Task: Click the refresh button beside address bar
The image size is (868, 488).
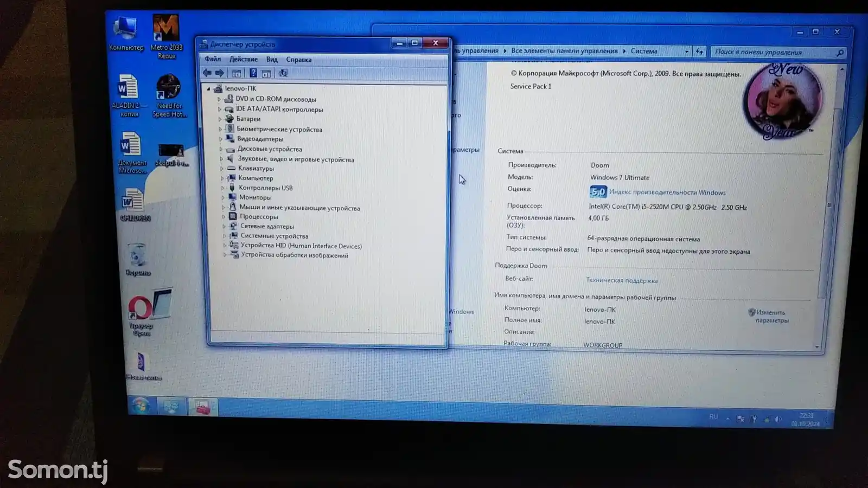Action: pyautogui.click(x=699, y=52)
